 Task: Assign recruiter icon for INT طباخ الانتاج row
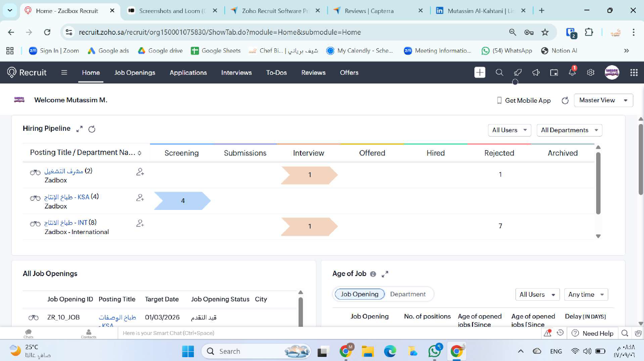(140, 223)
